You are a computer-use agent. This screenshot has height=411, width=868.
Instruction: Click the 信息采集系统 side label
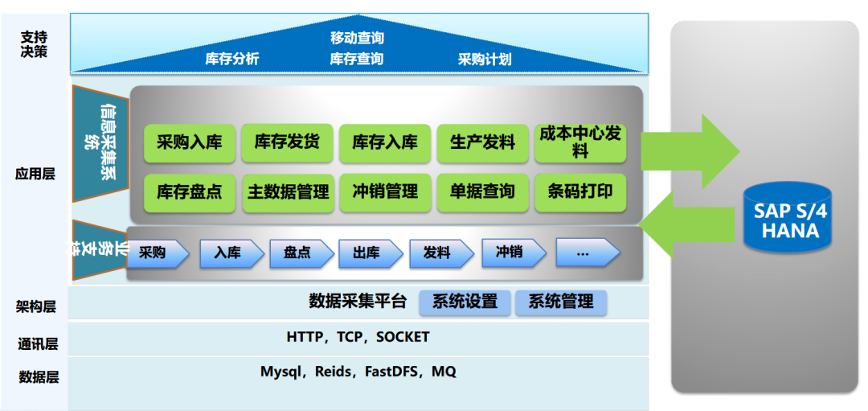click(100, 143)
